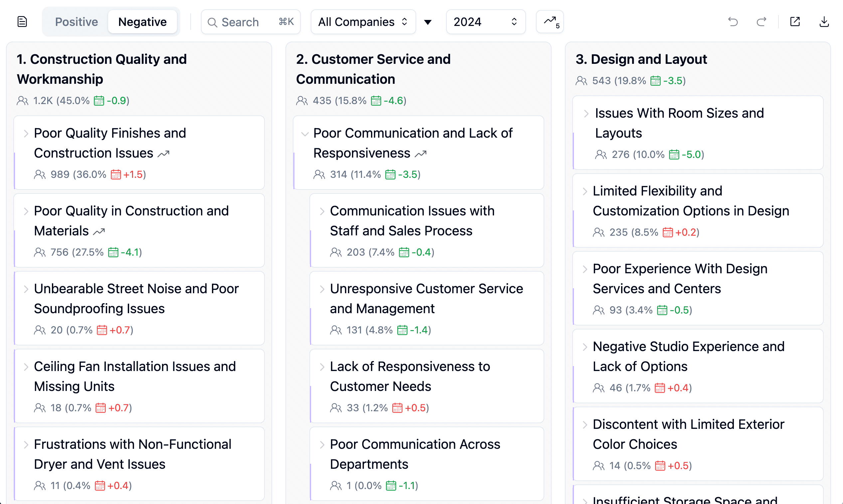
Task: Open the 2024 year selector
Action: [x=485, y=22]
